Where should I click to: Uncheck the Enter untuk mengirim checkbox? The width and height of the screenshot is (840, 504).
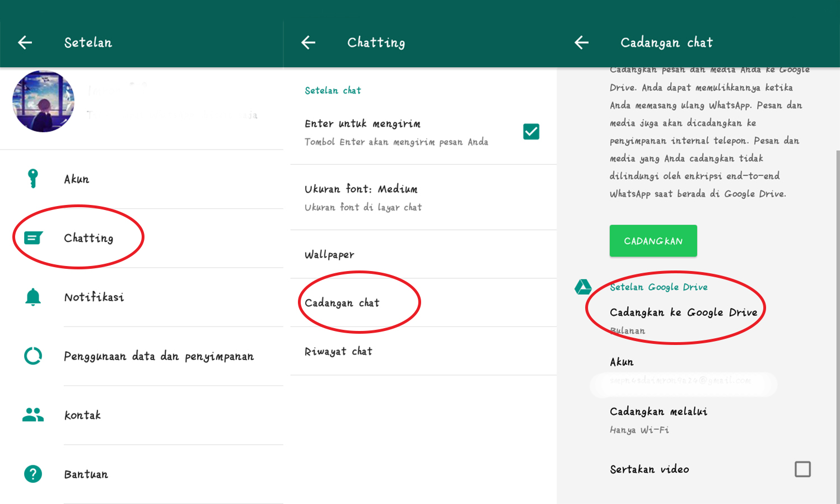tap(531, 132)
